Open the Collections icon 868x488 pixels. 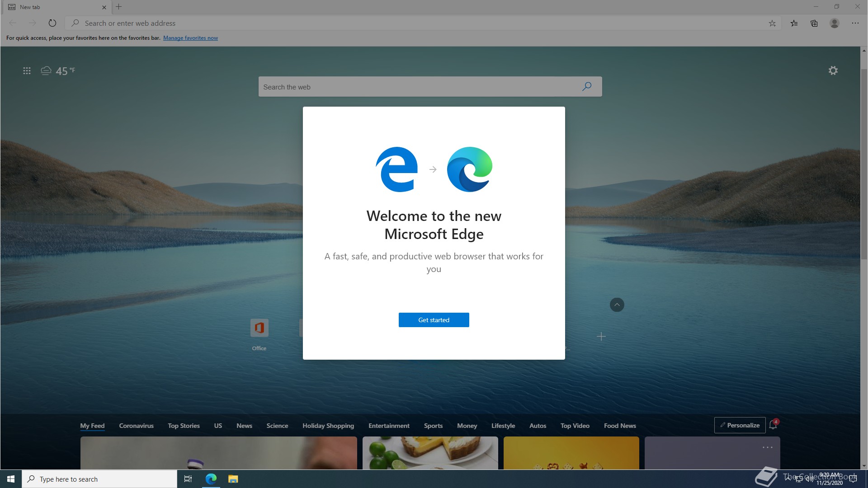point(814,23)
